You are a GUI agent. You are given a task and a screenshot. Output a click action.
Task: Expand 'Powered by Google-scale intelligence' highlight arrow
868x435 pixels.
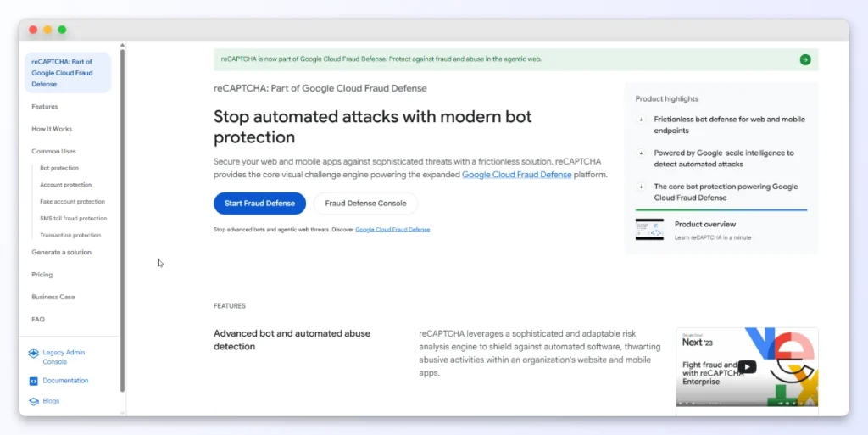[641, 153]
